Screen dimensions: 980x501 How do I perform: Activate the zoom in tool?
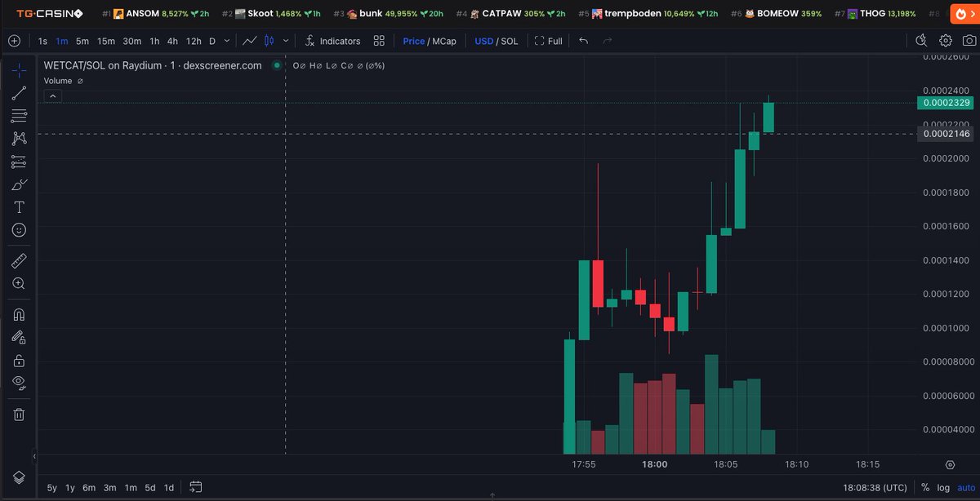coord(19,283)
